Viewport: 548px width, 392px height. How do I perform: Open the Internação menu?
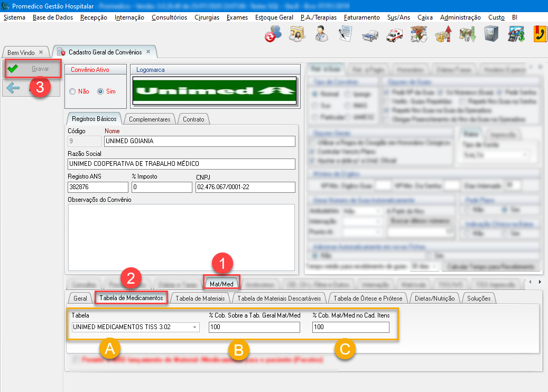coord(129,17)
